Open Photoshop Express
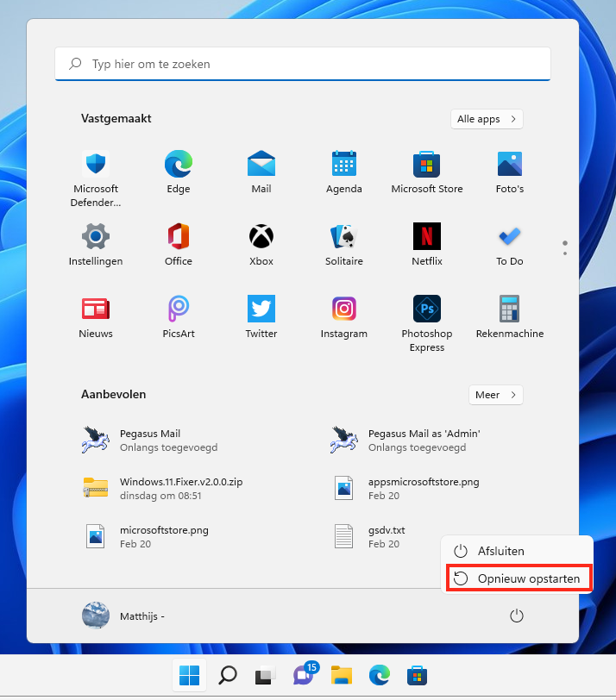Viewport: 616px width, 700px height. pos(426,321)
